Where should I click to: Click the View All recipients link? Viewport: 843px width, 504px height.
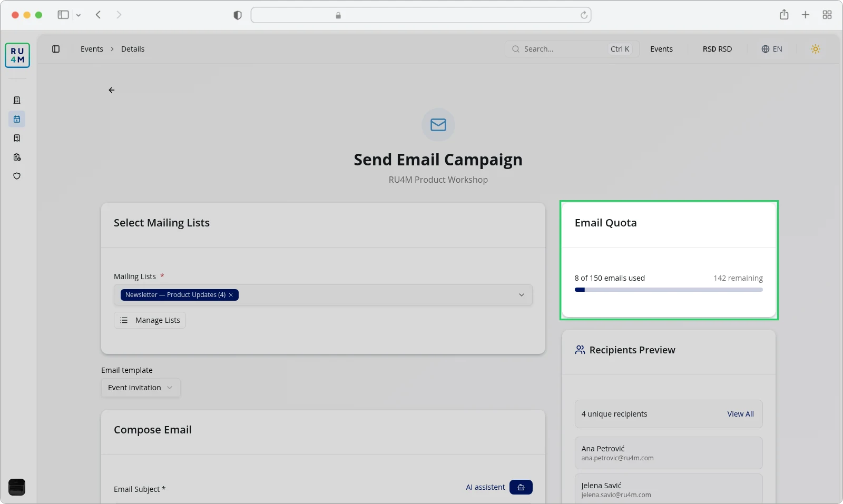[740, 414]
